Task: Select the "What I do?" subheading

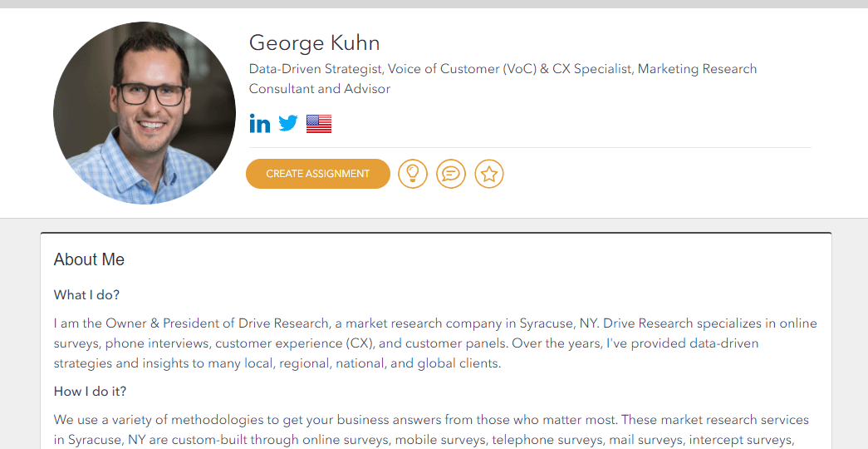Action: tap(86, 295)
